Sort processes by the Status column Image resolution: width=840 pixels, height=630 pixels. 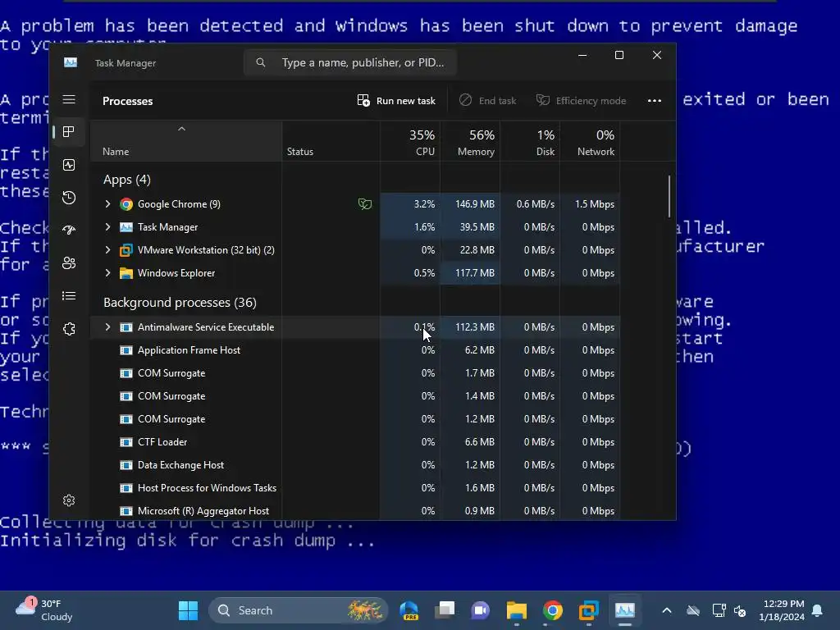point(331,141)
